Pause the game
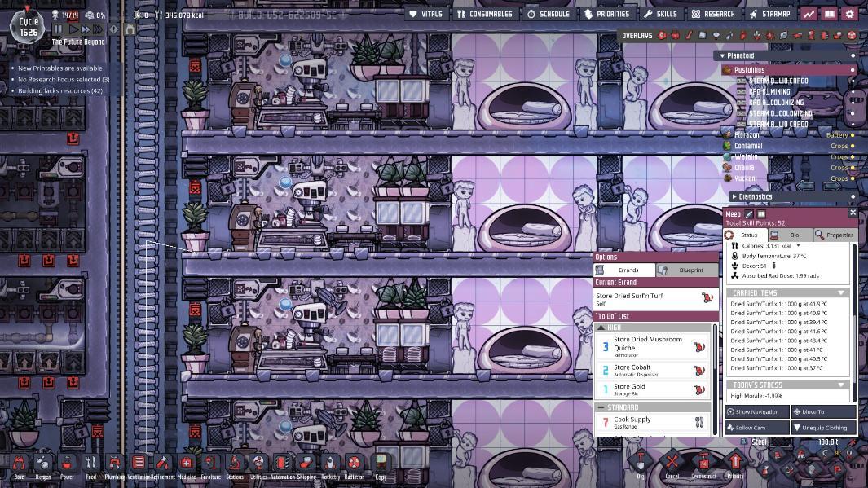 point(58,29)
